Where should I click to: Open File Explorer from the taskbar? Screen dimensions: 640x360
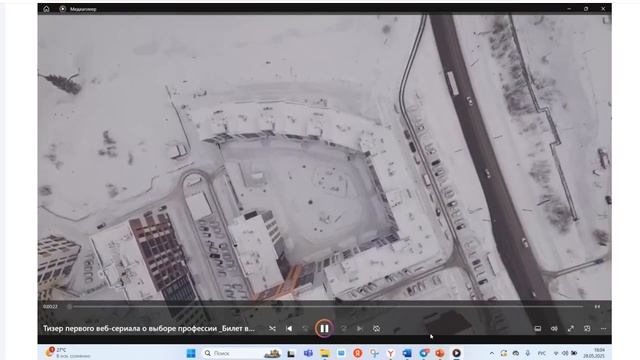pyautogui.click(x=325, y=353)
